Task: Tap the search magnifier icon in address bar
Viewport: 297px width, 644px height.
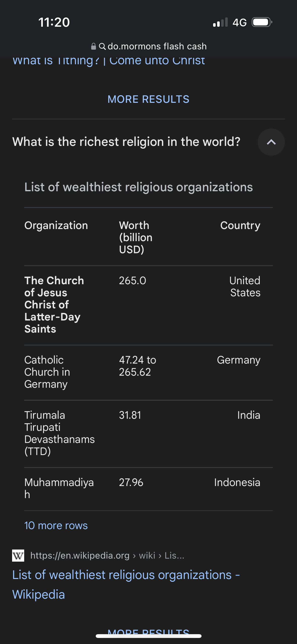Action: tap(102, 46)
